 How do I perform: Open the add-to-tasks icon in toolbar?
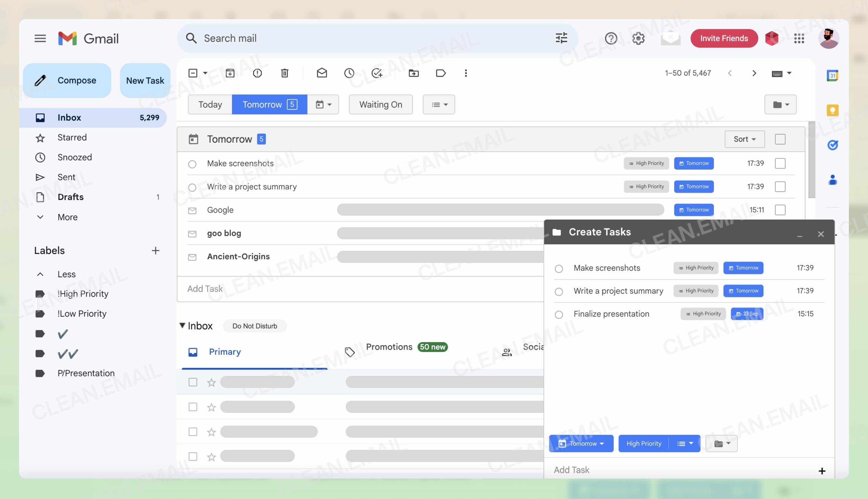coord(377,73)
